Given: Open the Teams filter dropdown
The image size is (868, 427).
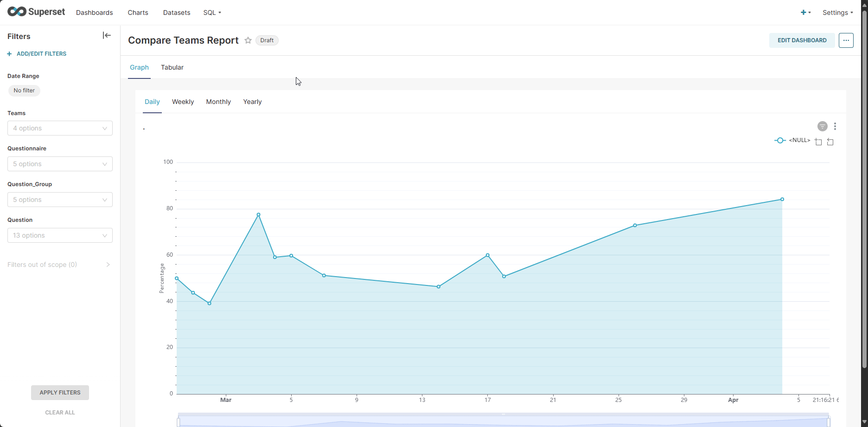Looking at the screenshot, I should (60, 128).
